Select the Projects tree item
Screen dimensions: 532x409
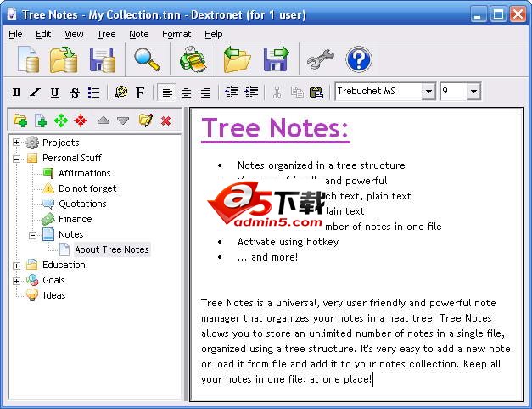[61, 143]
